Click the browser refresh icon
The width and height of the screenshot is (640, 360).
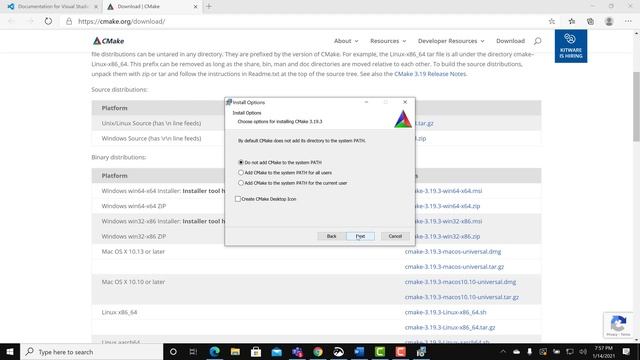48,21
